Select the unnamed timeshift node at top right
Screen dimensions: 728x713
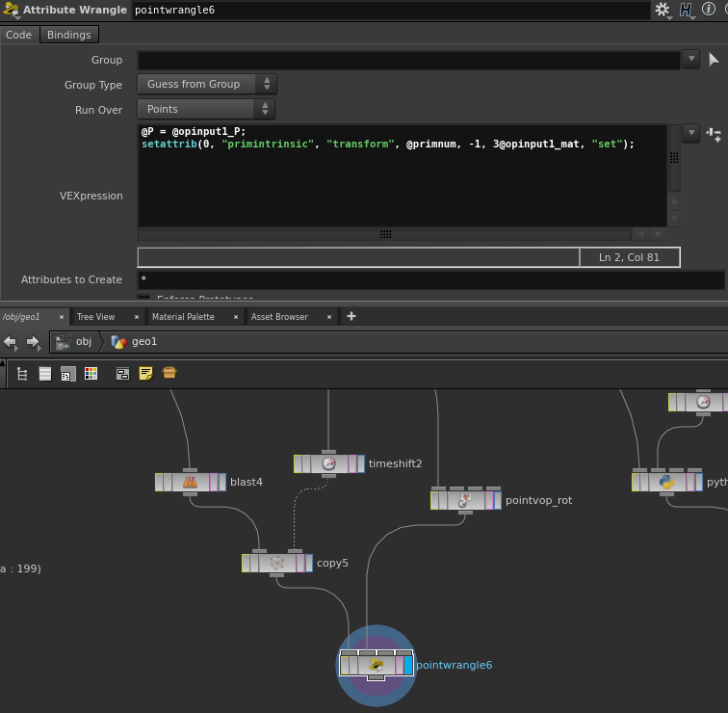(703, 402)
